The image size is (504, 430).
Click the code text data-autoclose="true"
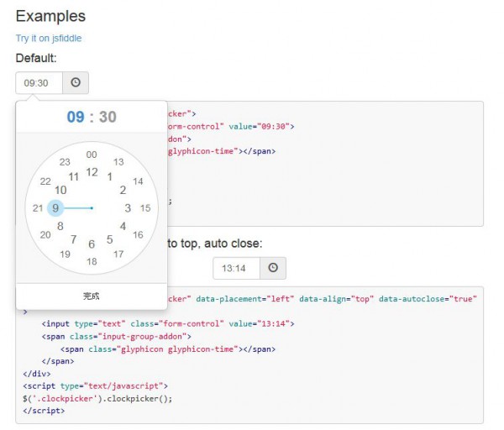click(428, 299)
